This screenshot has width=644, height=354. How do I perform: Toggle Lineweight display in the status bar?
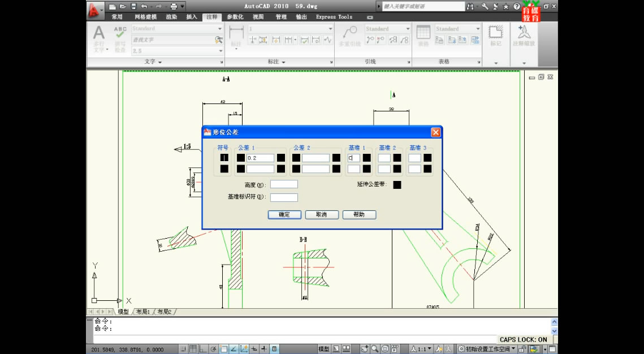pyautogui.click(x=264, y=349)
